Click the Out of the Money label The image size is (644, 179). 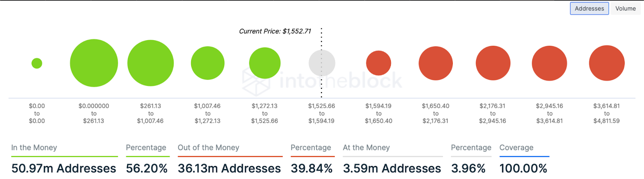pos(208,148)
